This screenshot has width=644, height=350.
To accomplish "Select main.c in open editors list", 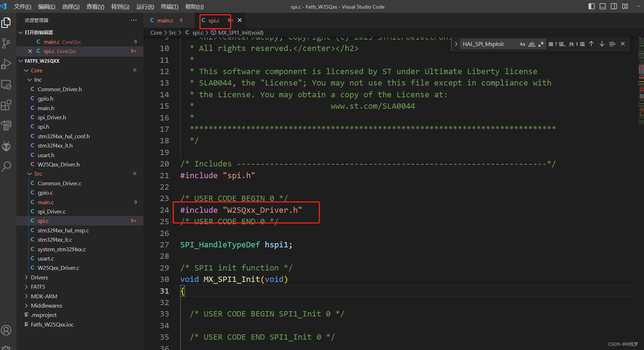I will (80, 42).
